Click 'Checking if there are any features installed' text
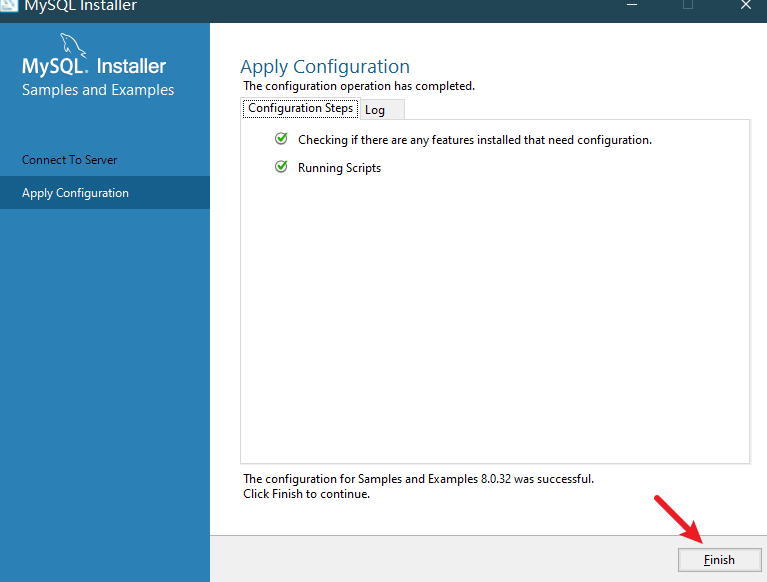Image resolution: width=767 pixels, height=582 pixels. pyautogui.click(x=474, y=140)
